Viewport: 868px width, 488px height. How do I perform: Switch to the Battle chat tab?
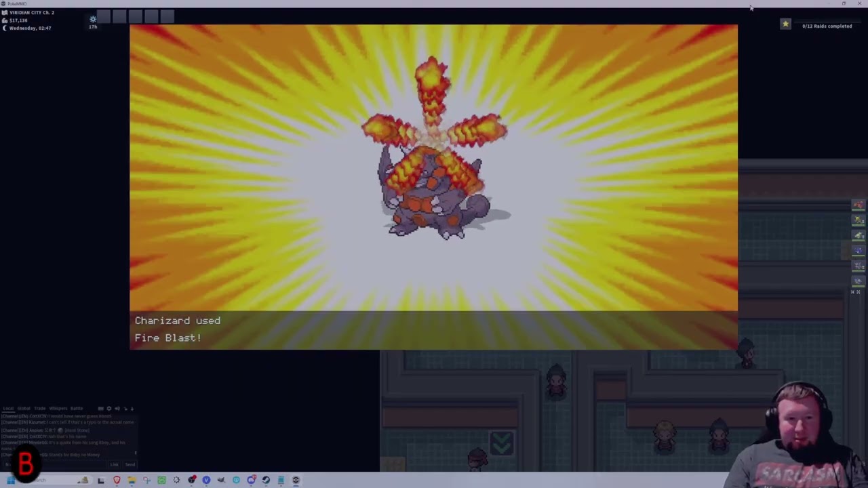pos(77,408)
